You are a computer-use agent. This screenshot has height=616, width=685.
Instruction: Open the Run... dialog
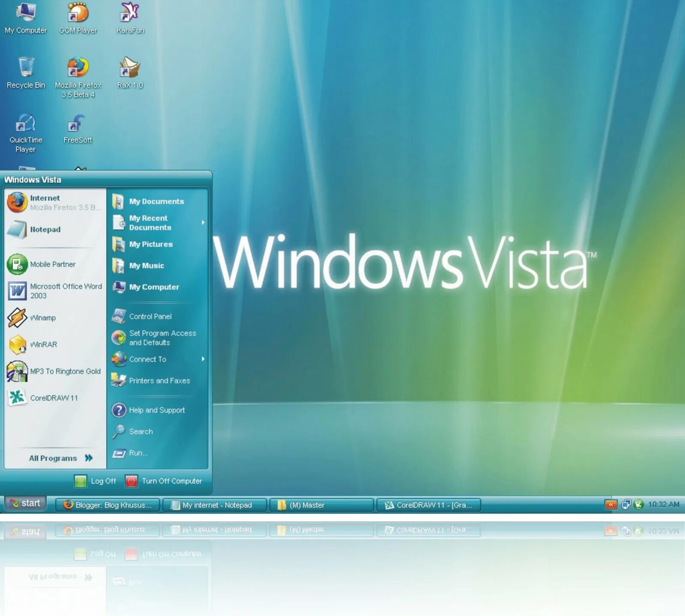pyautogui.click(x=158, y=453)
